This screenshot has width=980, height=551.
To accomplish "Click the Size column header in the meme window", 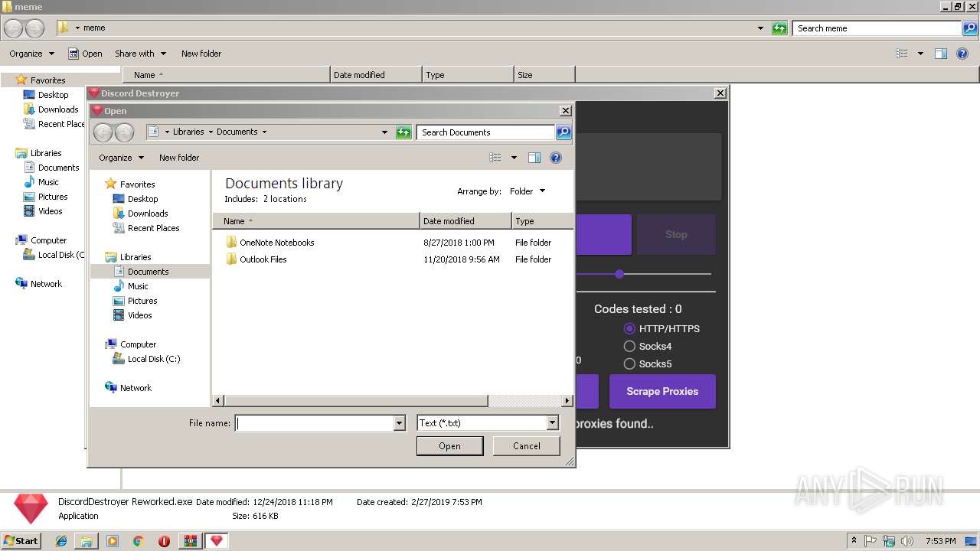I will click(544, 75).
